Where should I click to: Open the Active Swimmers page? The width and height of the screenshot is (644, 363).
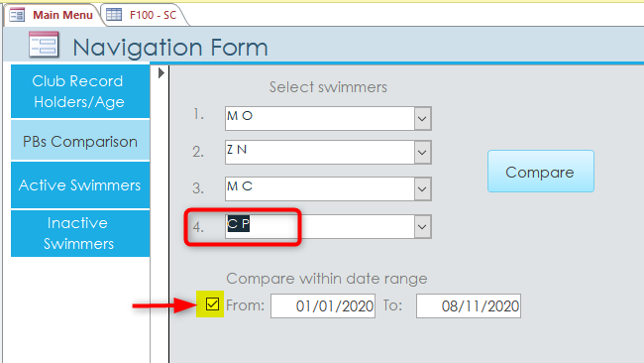[80, 185]
